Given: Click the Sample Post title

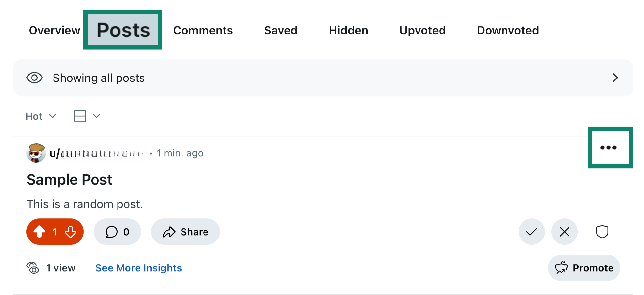Looking at the screenshot, I should [x=69, y=179].
